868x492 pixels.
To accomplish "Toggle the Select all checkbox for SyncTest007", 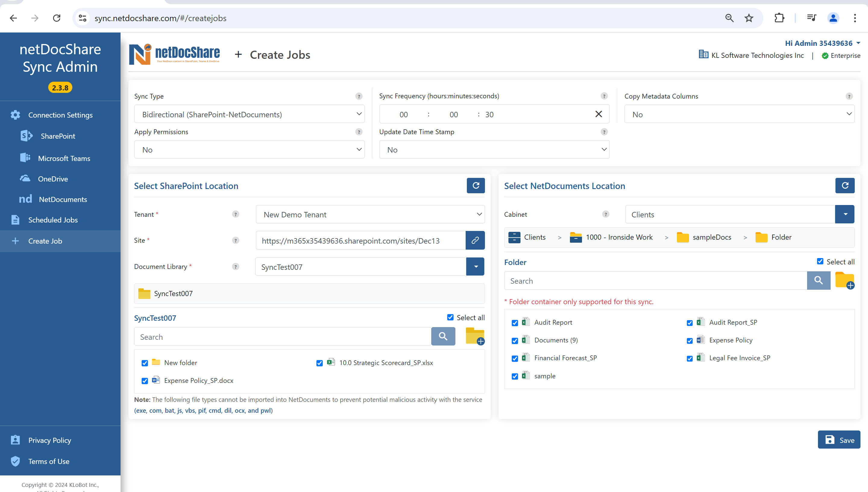I will point(451,317).
